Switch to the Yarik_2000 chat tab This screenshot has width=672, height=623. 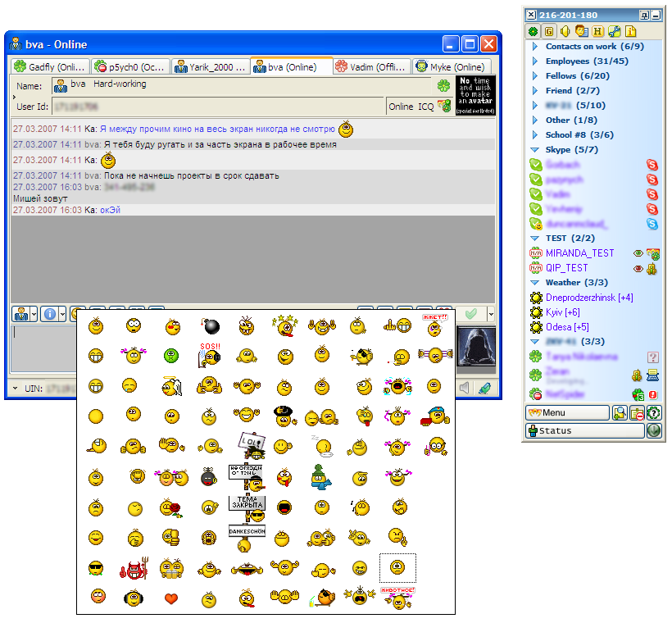coord(211,67)
